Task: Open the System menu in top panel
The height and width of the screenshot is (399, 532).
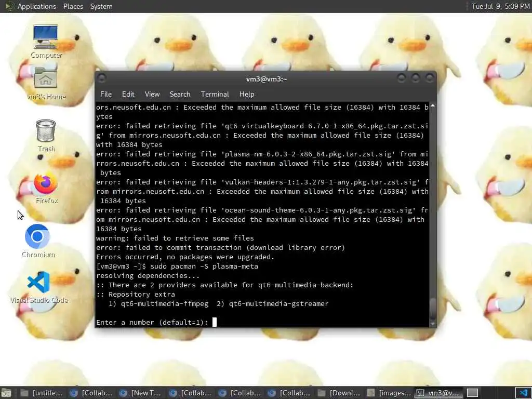Action: click(101, 6)
